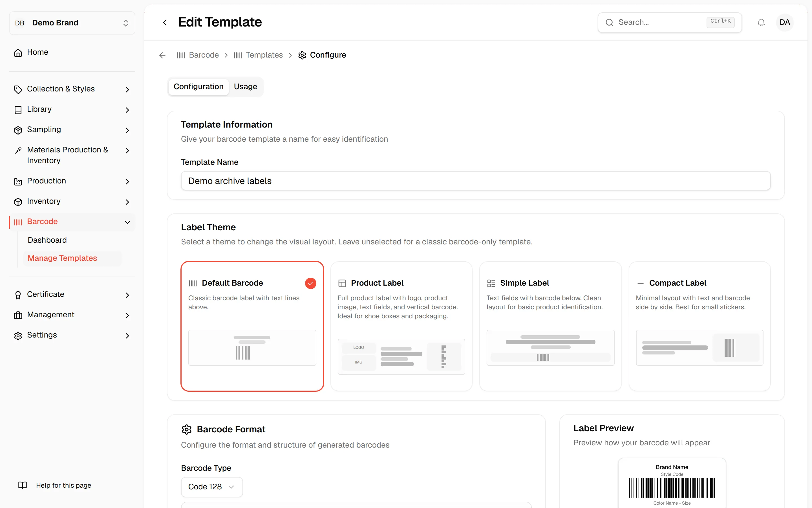The height and width of the screenshot is (508, 812).
Task: Open the Barcode Type Code 128 dropdown
Action: [x=212, y=487]
